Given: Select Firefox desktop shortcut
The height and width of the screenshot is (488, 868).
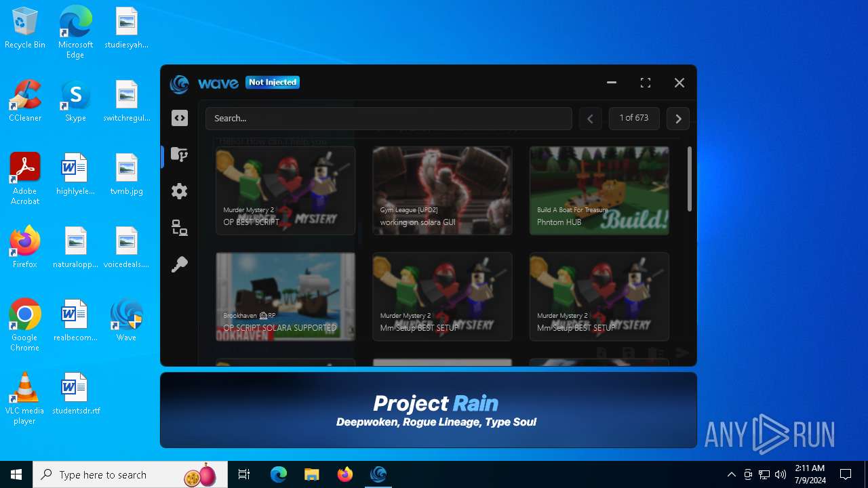Looking at the screenshot, I should [x=25, y=247].
